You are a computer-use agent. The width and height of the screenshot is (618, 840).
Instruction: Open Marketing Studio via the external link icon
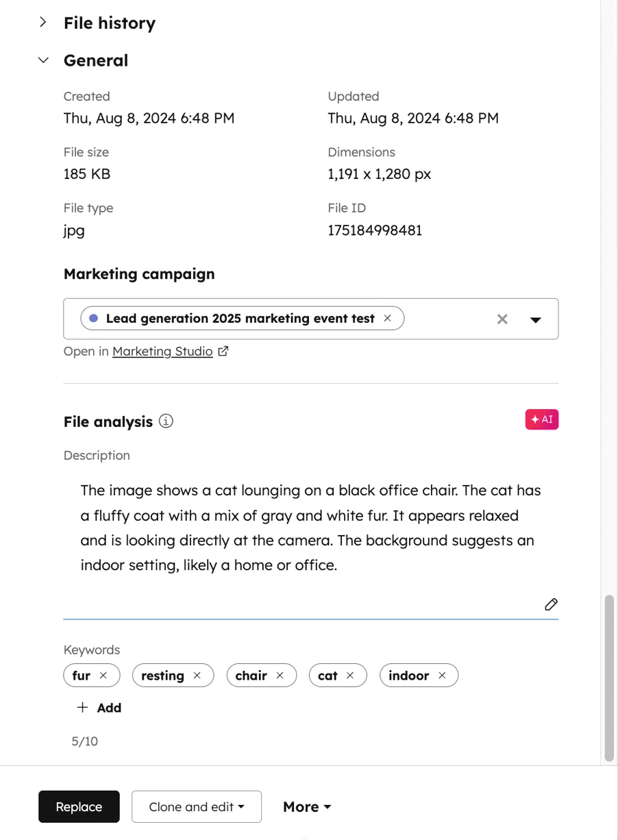(223, 350)
